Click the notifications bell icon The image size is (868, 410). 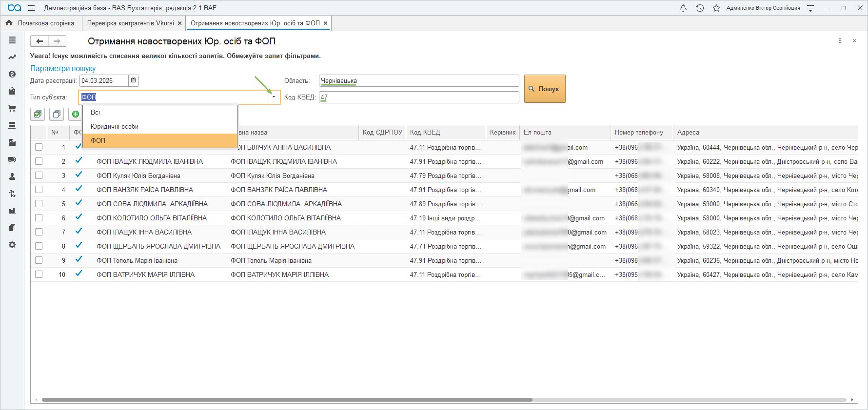[x=683, y=8]
